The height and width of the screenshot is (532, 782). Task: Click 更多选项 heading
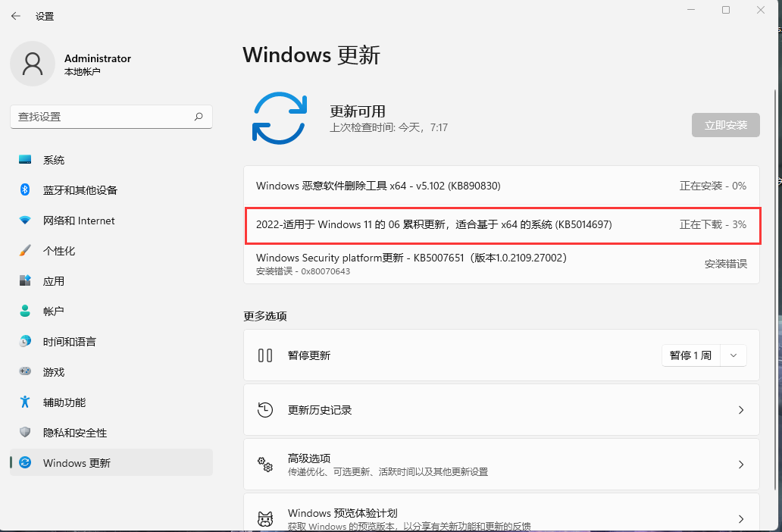[x=264, y=316]
